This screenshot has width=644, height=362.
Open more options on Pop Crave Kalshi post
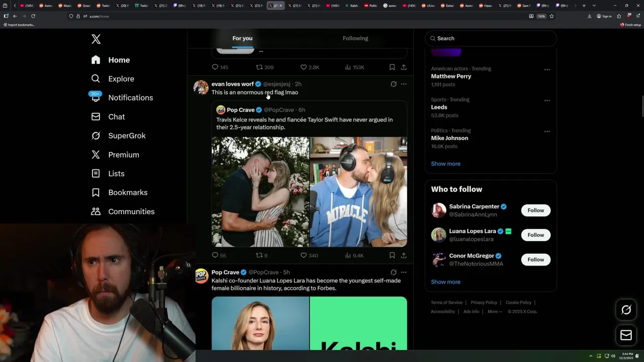[404, 272]
